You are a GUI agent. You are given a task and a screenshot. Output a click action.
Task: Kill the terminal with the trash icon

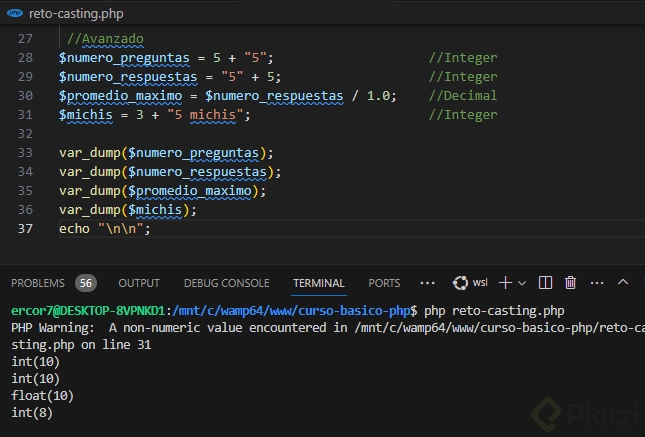pos(571,283)
